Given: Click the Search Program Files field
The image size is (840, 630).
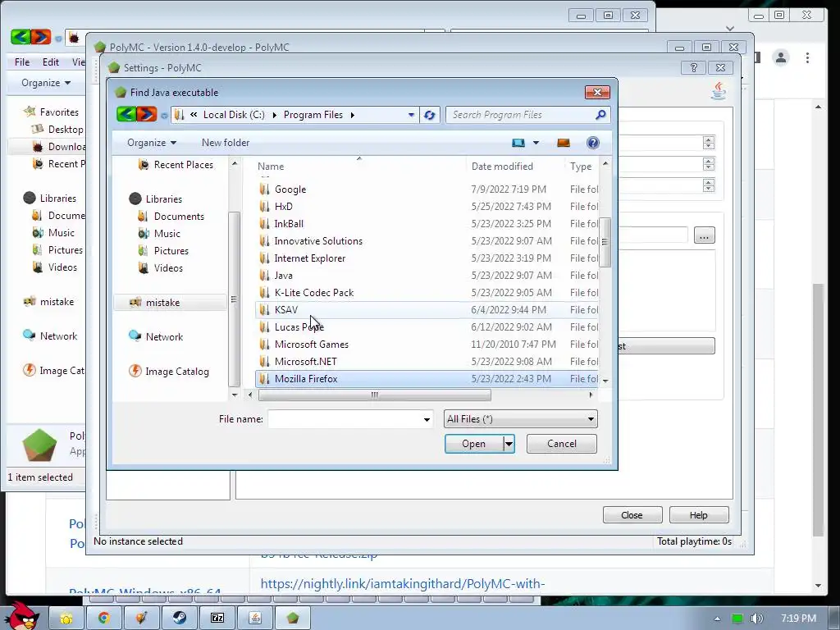Looking at the screenshot, I should coord(519,115).
